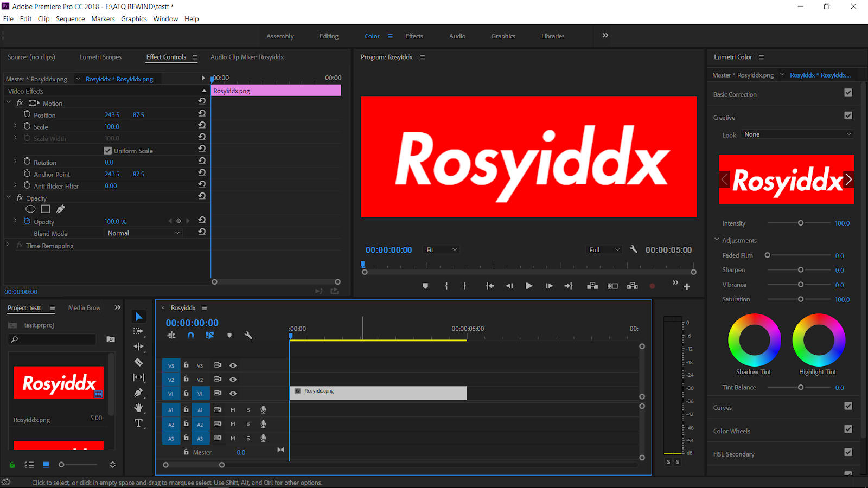Collapse the Motion effect group
868x488 pixels.
pos(9,102)
